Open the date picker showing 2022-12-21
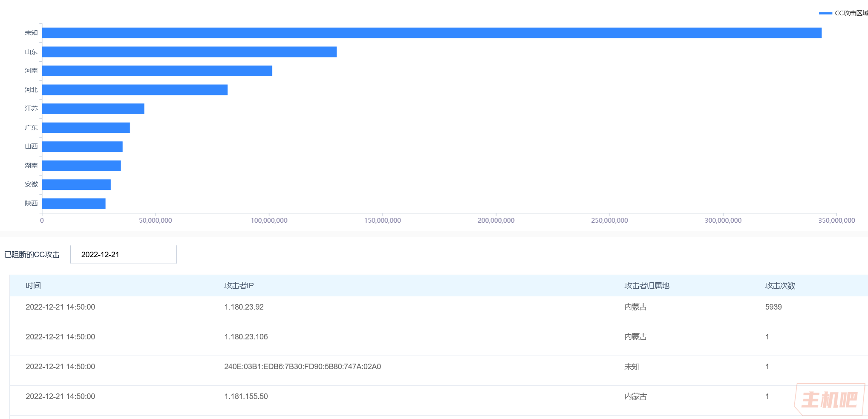 point(124,254)
